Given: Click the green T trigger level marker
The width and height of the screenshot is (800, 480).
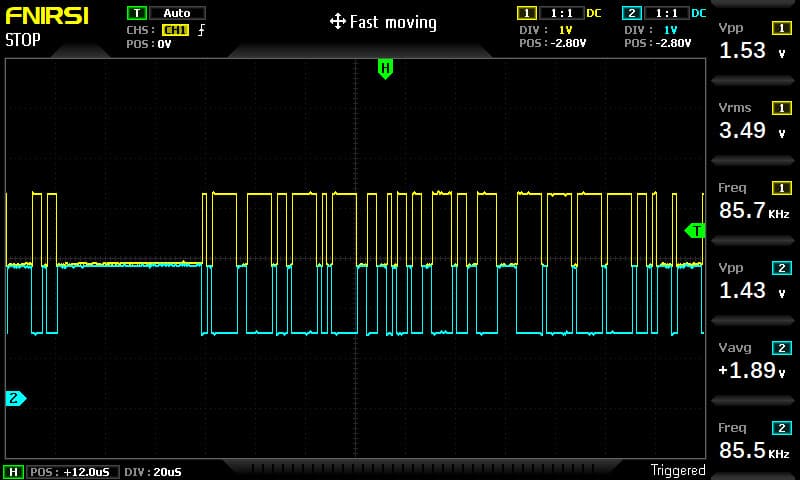Looking at the screenshot, I should tap(695, 231).
